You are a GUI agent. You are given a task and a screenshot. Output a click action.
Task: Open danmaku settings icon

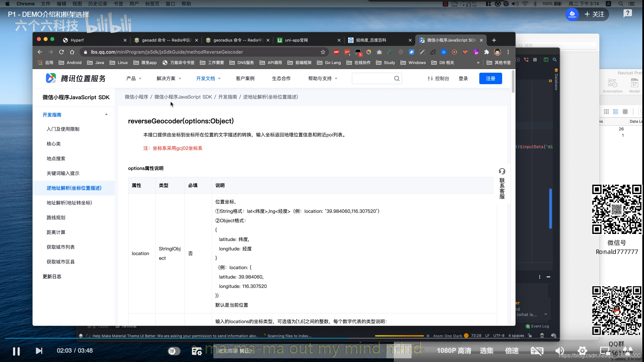point(197,351)
